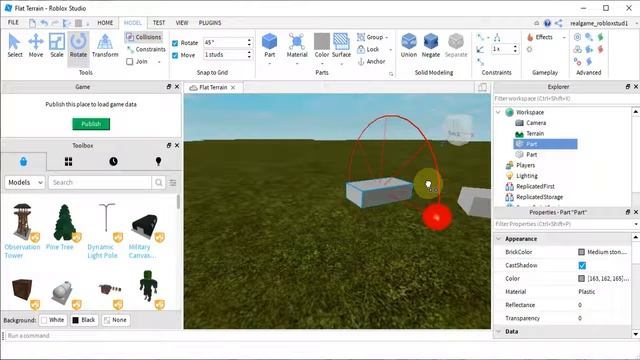Open Toolbox Creations bulb tab
The height and width of the screenshot is (360, 640).
(158, 162)
